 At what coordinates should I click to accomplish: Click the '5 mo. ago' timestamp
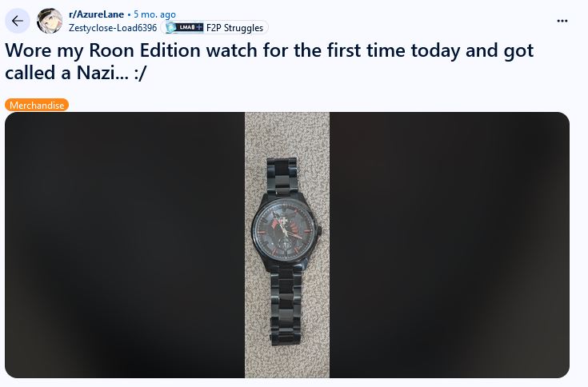click(x=154, y=14)
